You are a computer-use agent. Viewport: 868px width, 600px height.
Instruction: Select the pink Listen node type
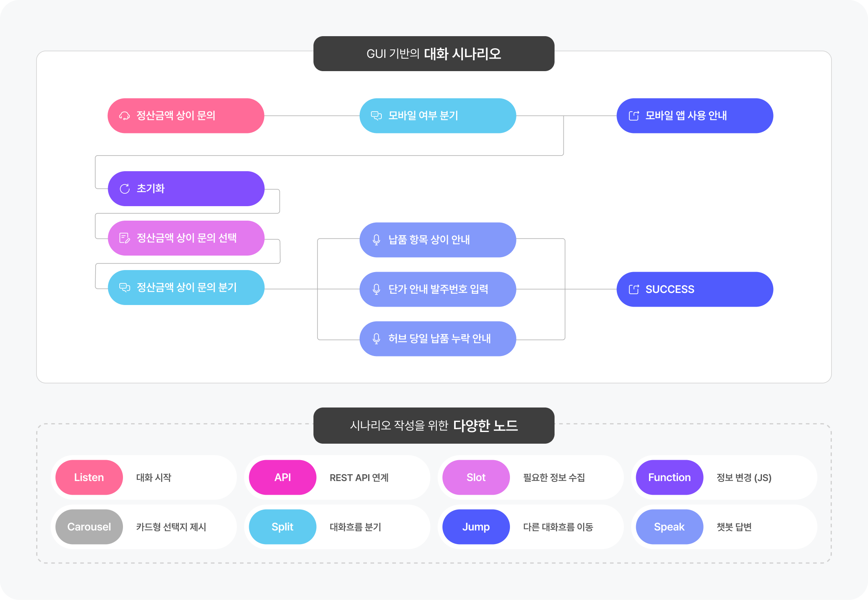point(89,477)
